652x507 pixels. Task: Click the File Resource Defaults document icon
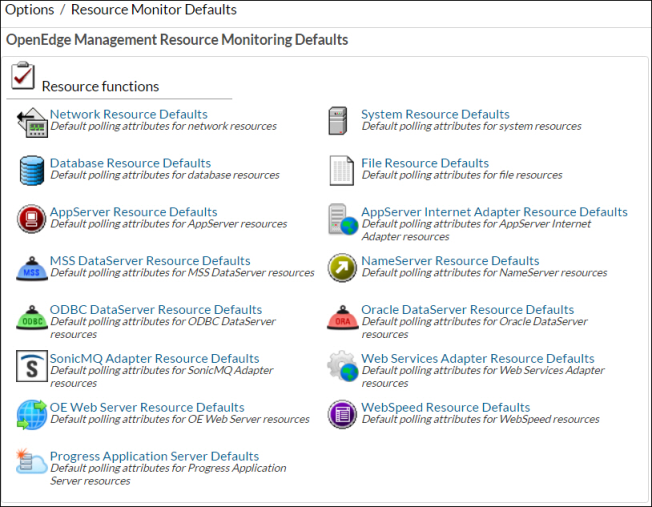[342, 171]
